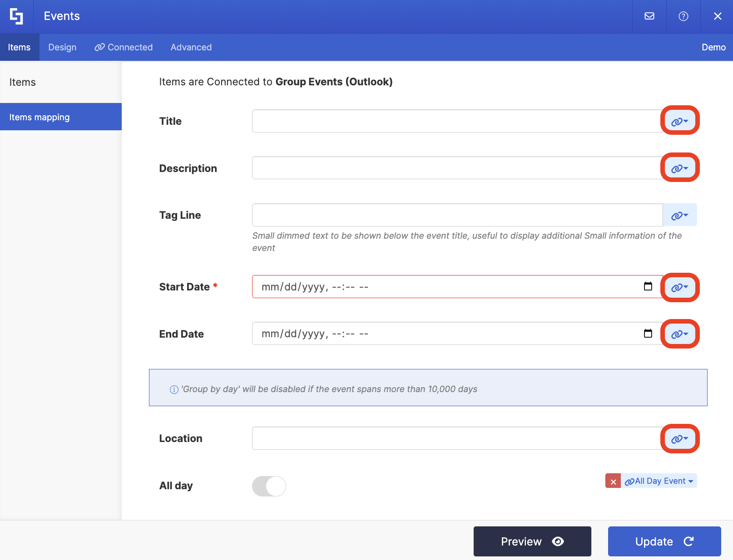The width and height of the screenshot is (733, 560).
Task: Click the Location input field
Action: click(457, 438)
